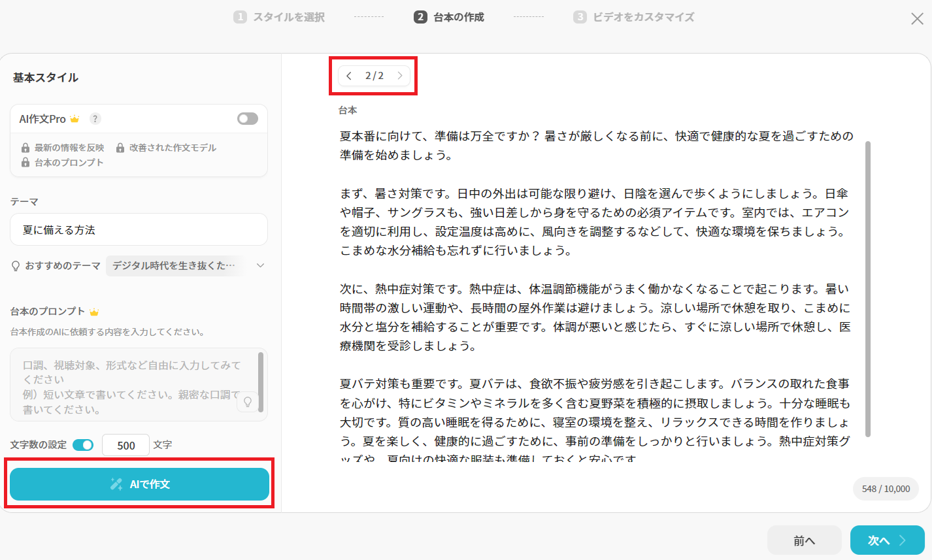This screenshot has width=932, height=560.
Task: Click the lock icon beside 改善された作文モデル
Action: pyautogui.click(x=120, y=148)
